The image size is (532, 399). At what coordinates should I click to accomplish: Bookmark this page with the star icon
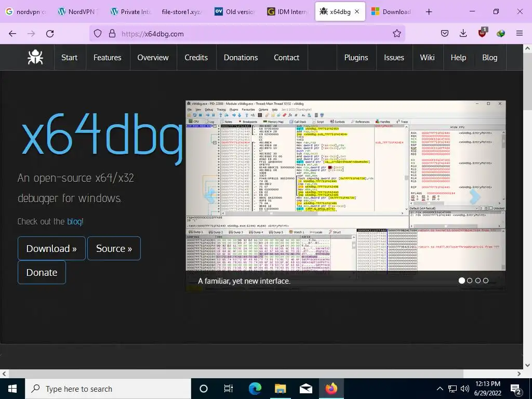396,34
